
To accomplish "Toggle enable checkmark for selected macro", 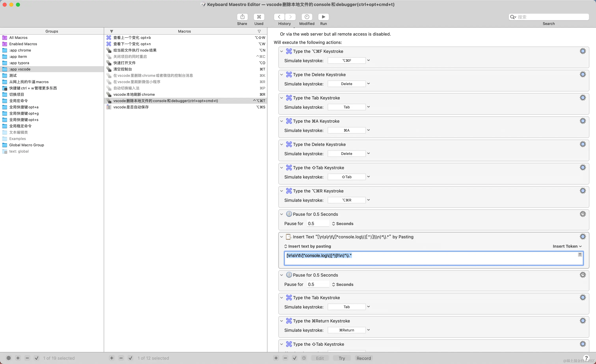I will click(x=130, y=358).
